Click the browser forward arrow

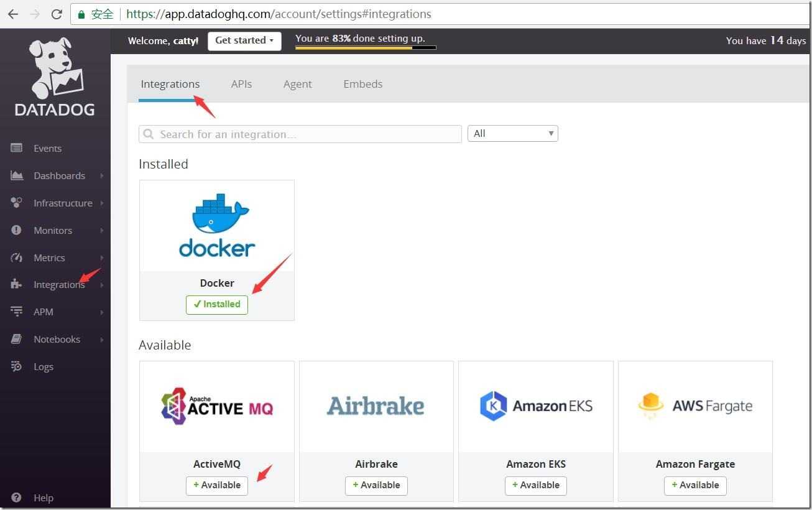point(35,14)
